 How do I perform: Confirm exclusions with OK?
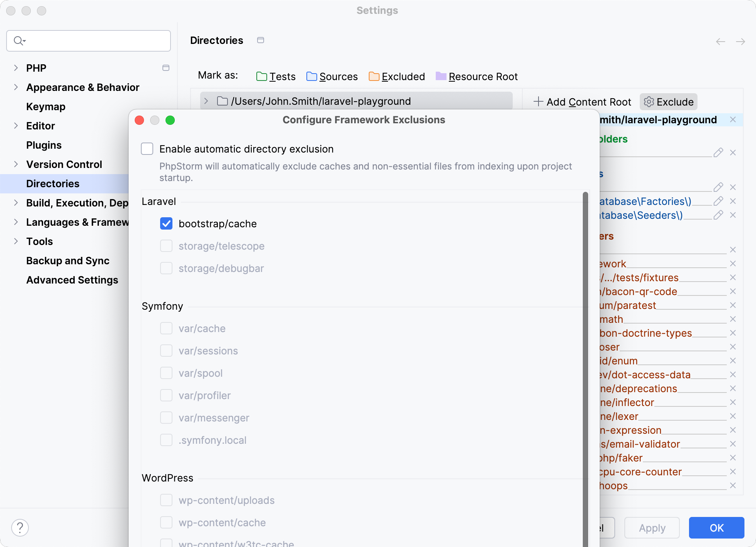tap(716, 528)
